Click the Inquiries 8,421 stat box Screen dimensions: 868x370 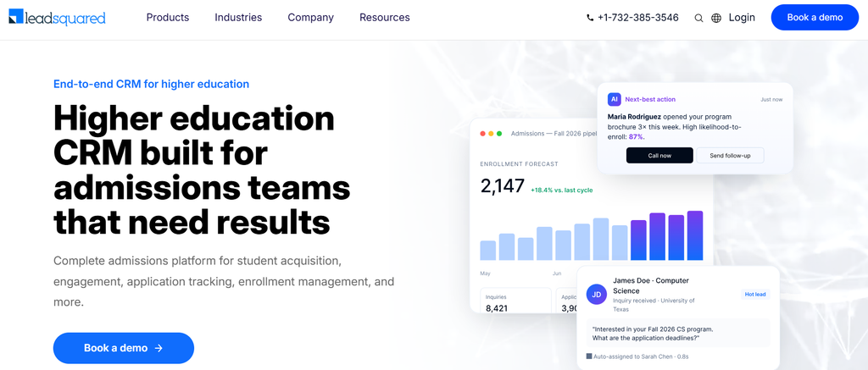516,301
